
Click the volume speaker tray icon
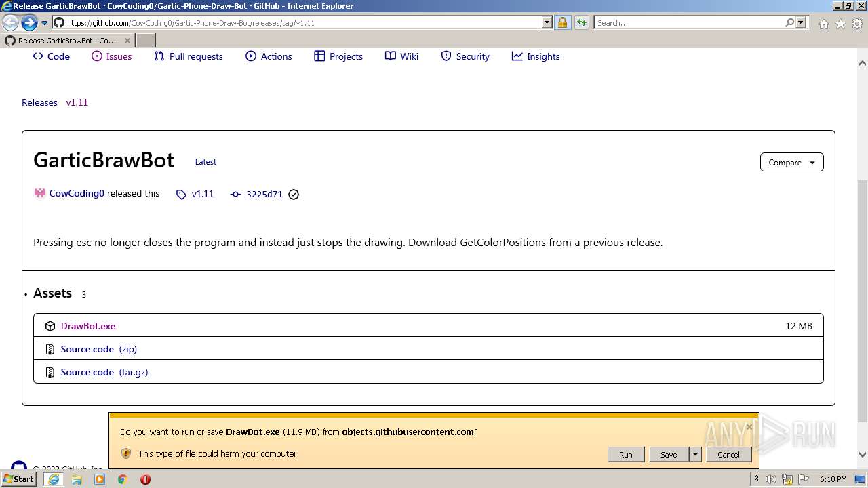coord(771,479)
